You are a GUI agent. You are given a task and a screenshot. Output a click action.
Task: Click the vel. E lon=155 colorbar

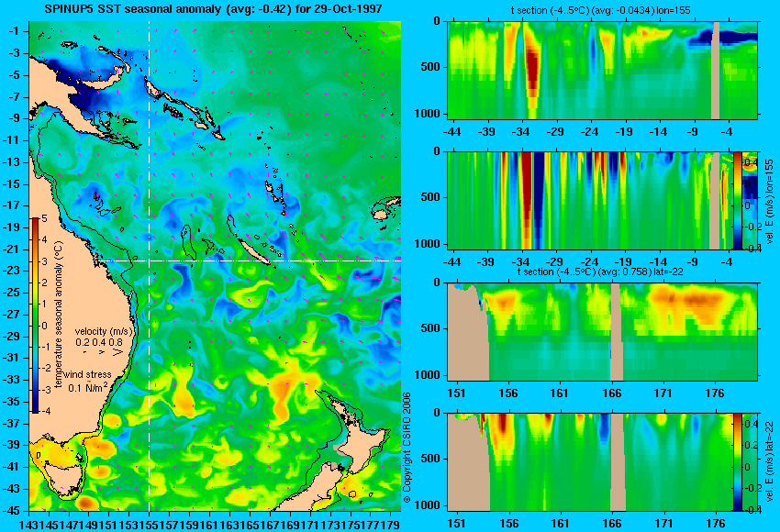point(738,201)
